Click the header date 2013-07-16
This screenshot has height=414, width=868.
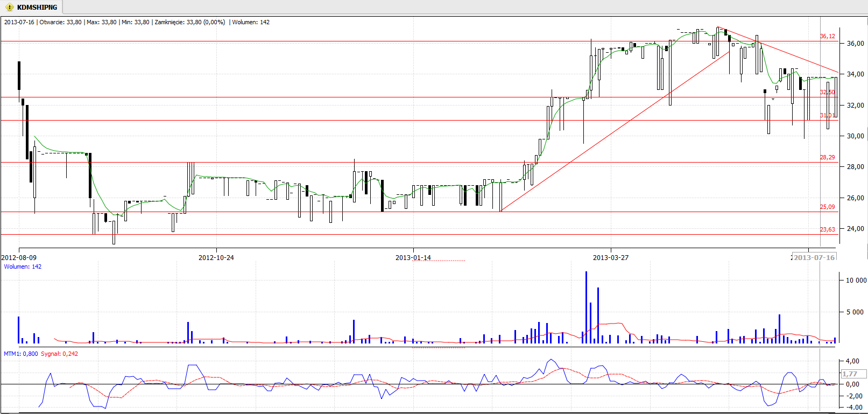tap(19, 22)
